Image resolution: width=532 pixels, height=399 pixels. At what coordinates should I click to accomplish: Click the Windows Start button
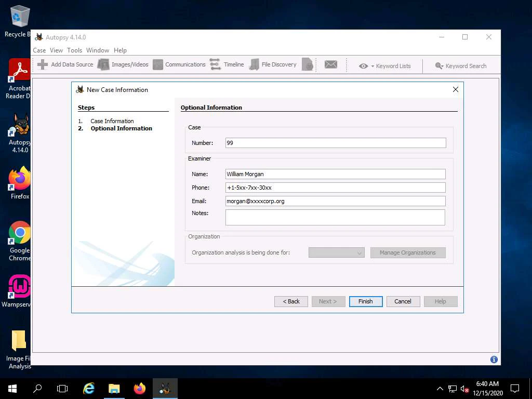[x=12, y=389]
